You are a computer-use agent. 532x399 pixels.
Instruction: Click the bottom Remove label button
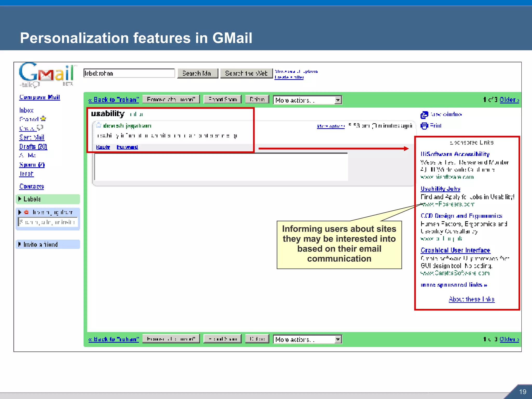(171, 339)
